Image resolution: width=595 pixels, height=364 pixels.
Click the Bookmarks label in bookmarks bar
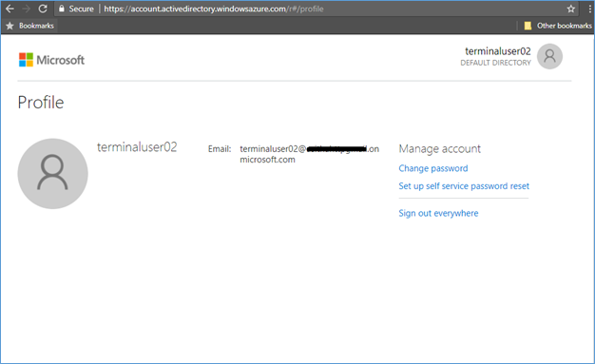point(36,26)
